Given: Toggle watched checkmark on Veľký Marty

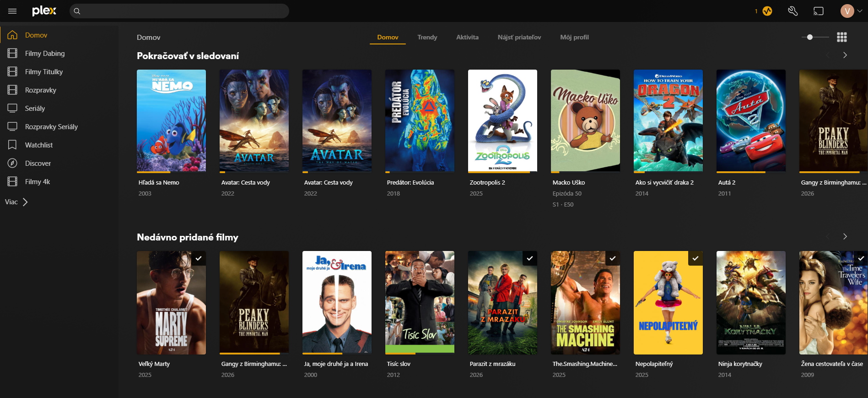Looking at the screenshot, I should [199, 258].
